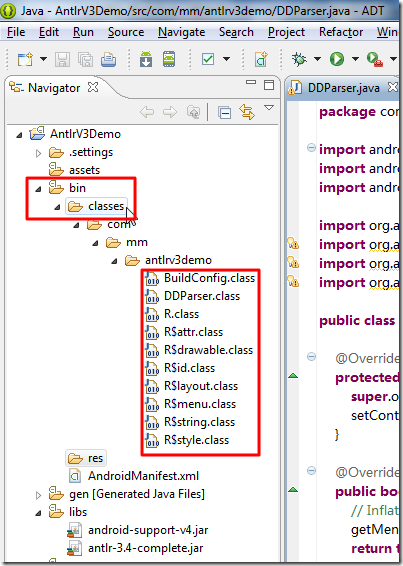This screenshot has height=566, width=403.
Task: Open the Source menu
Action: pos(126,32)
